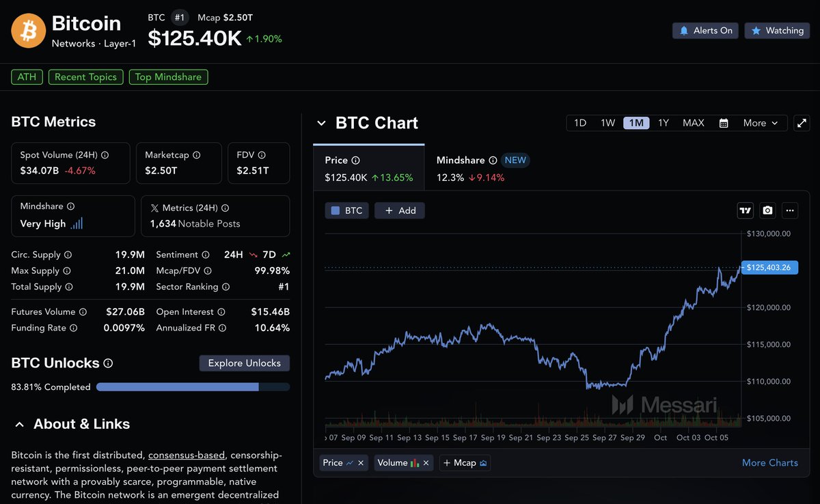Remove the Volume series chip

click(426, 463)
